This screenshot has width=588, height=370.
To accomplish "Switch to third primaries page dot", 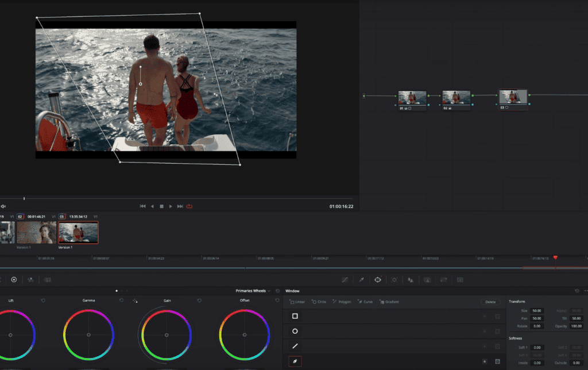I will point(127,291).
